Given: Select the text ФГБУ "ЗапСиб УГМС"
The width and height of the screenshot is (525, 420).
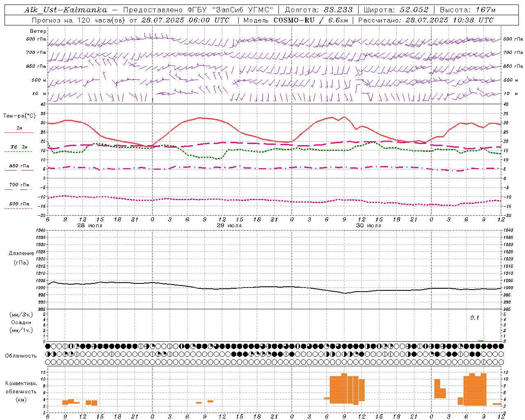Looking at the screenshot, I should click(231, 10).
